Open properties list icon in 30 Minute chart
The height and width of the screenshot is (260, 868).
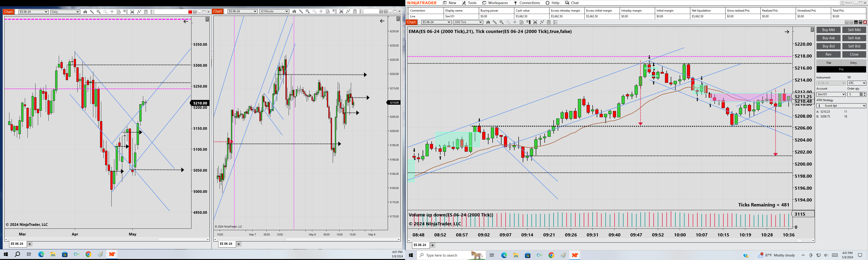tap(362, 12)
